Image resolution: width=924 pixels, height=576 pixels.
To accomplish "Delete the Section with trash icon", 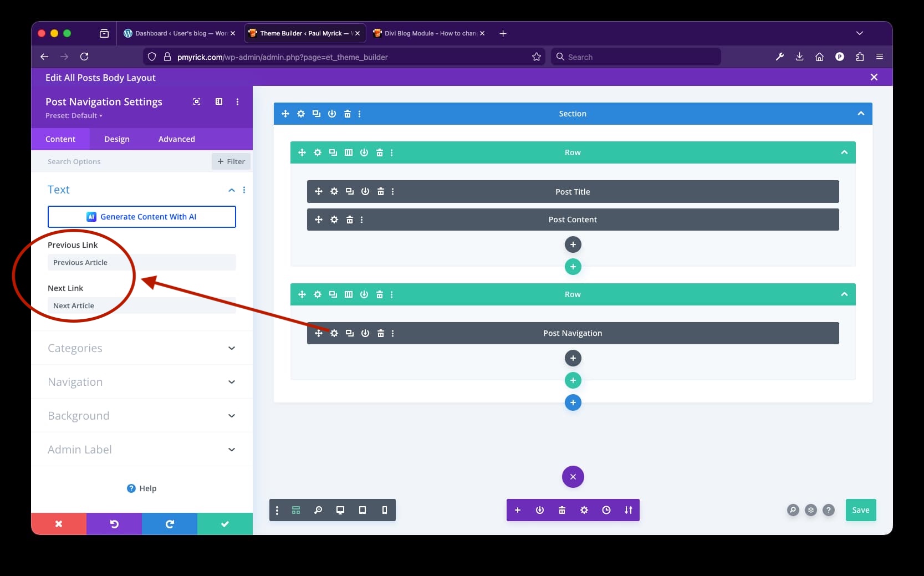I will [x=348, y=114].
